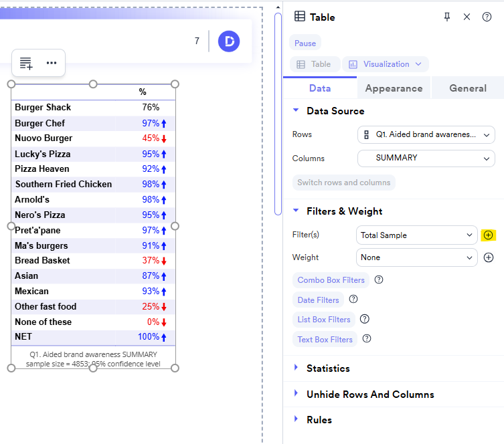The width and height of the screenshot is (504, 444).
Task: Select the Burger Chef row in the table
Action: (x=40, y=123)
